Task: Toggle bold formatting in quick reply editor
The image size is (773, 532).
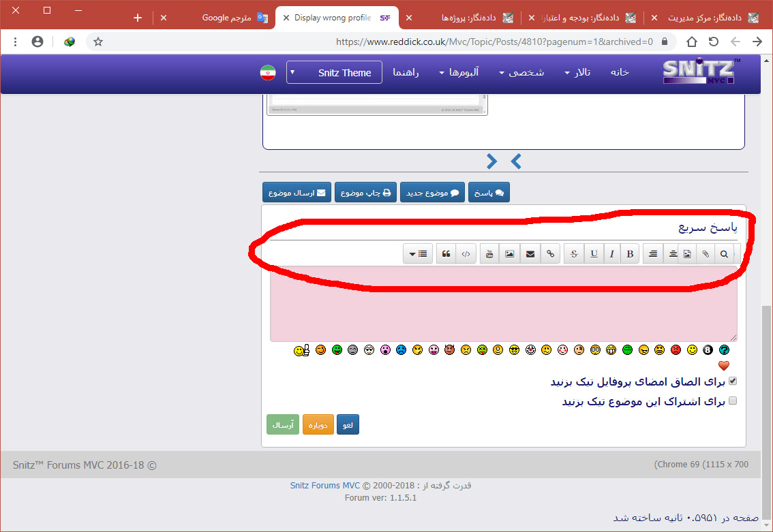Action: pyautogui.click(x=630, y=254)
